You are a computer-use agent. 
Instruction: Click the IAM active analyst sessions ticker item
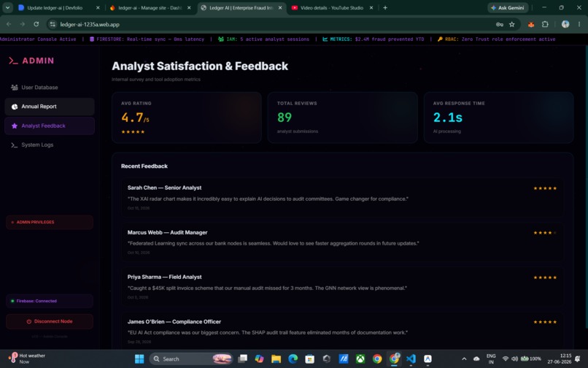pos(263,39)
